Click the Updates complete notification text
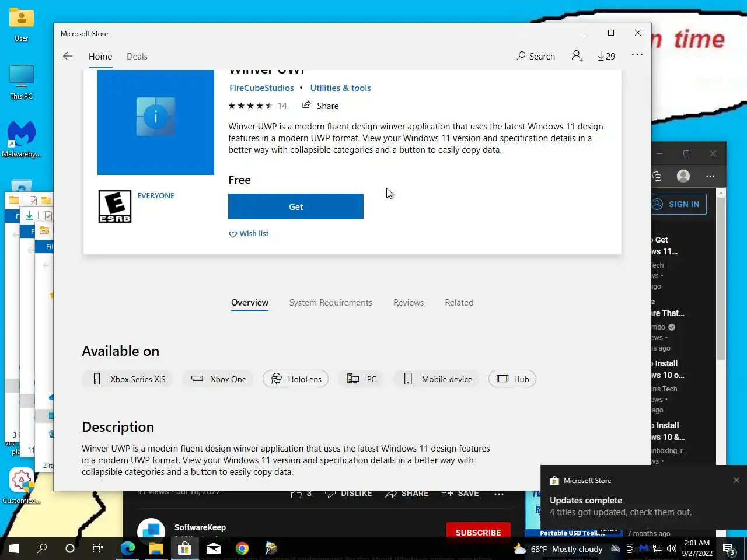The image size is (747, 560). [586, 501]
